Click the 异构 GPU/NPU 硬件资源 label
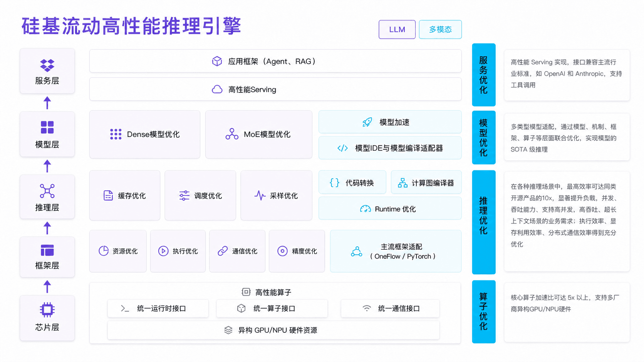 point(278,330)
